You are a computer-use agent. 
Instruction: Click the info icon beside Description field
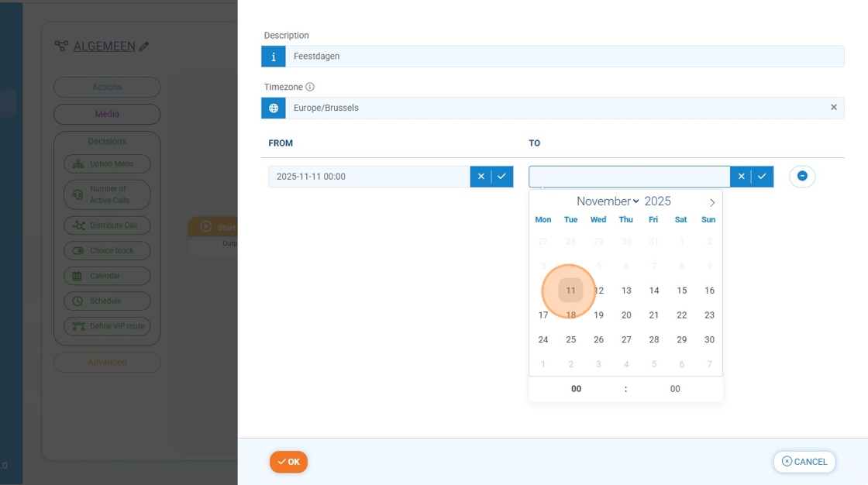(274, 57)
